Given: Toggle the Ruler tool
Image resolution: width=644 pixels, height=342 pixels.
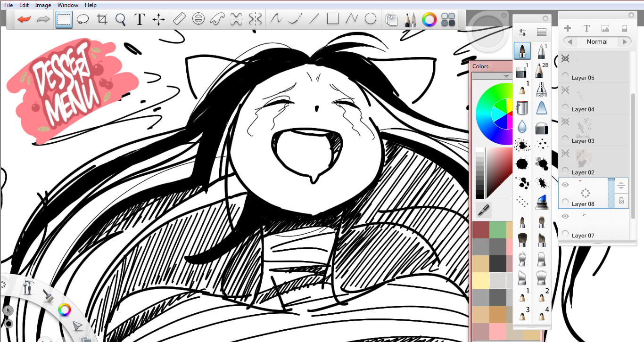Looking at the screenshot, I should click(x=180, y=19).
